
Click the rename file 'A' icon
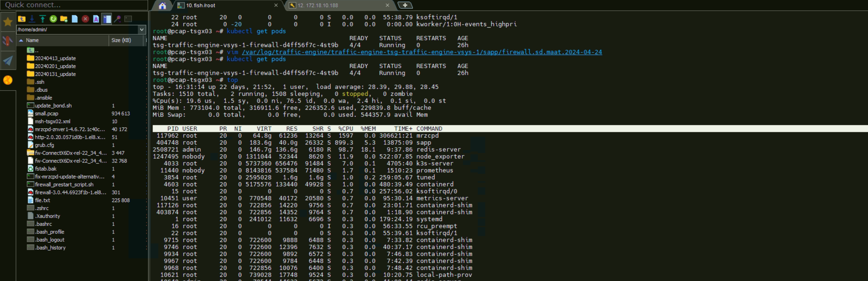tap(96, 19)
